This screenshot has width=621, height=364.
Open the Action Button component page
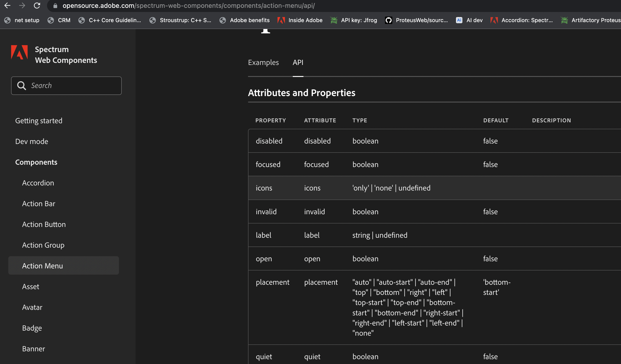tap(44, 224)
